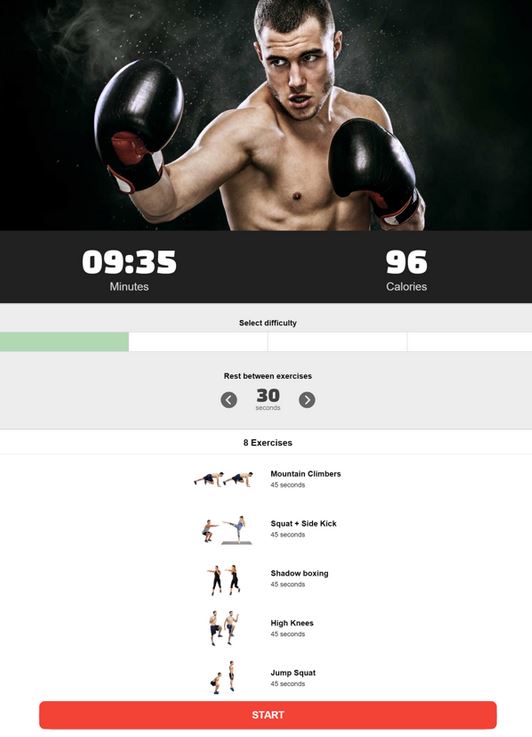The height and width of the screenshot is (737, 532).
Task: Select the High Knees exercise title
Action: [x=292, y=623]
